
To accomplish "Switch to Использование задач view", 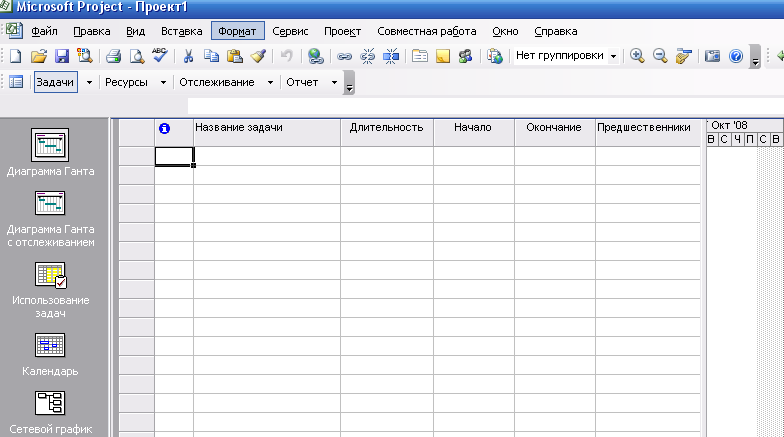I will tap(50, 290).
